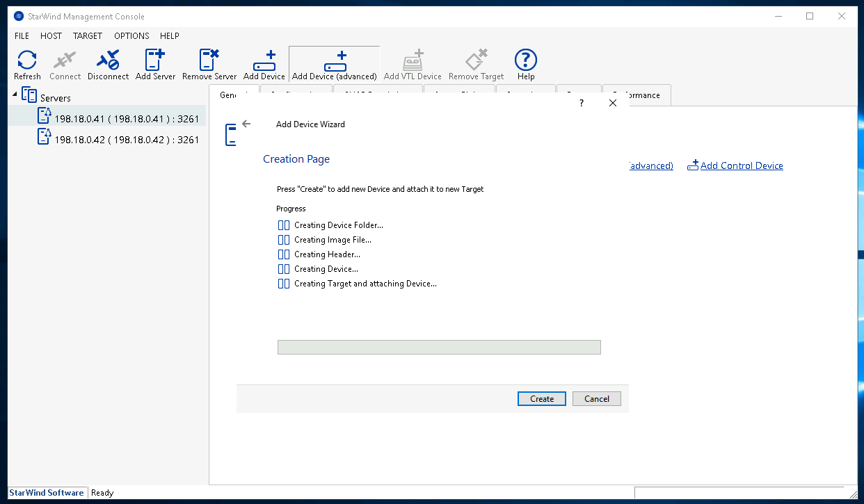The image size is (864, 504).
Task: Open the FILE menu
Action: tap(22, 36)
